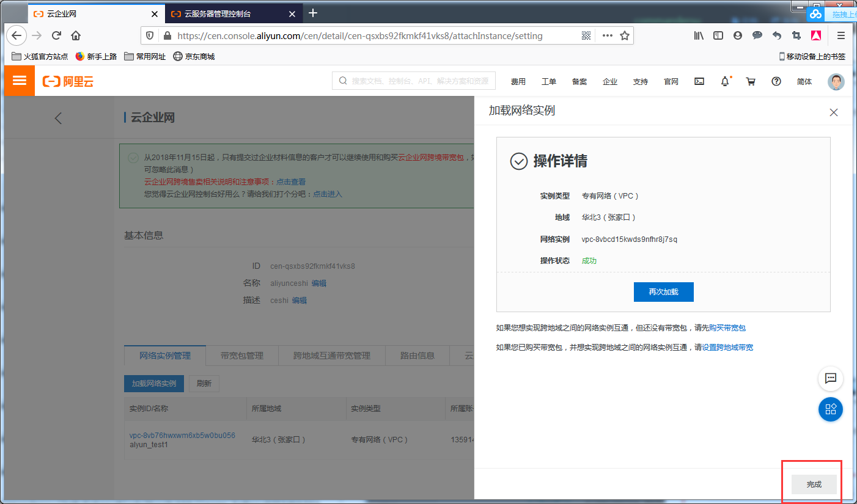This screenshot has height=504, width=857.
Task: Open the shopping cart icon
Action: 751,81
